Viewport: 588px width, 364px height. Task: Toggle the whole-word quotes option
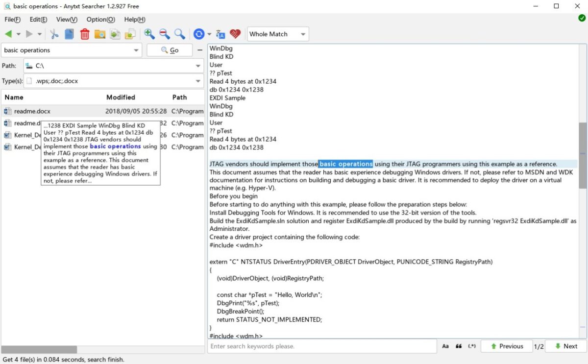[x=459, y=346]
